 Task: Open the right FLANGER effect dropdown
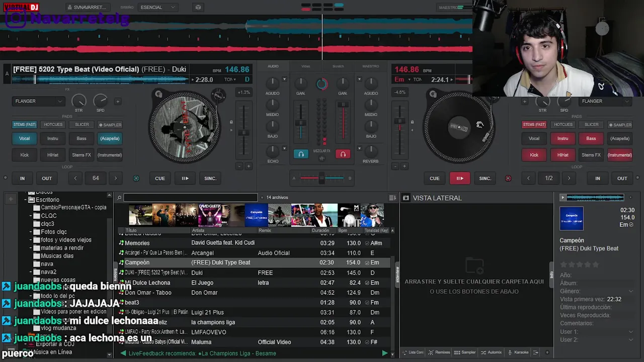[606, 101]
